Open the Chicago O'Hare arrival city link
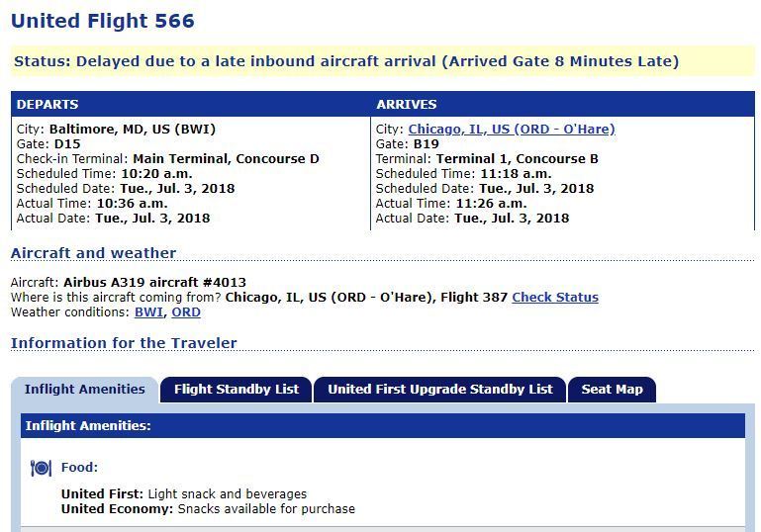The height and width of the screenshot is (532, 761). click(x=512, y=130)
